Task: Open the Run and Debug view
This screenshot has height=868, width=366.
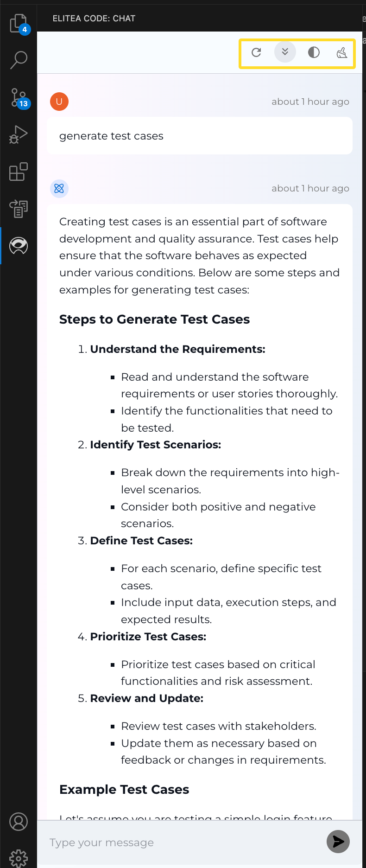Action: [19, 134]
